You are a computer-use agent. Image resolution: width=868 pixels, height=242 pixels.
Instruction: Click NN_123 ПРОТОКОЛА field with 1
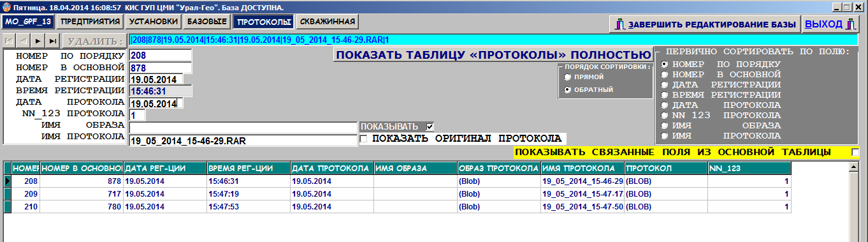137,116
